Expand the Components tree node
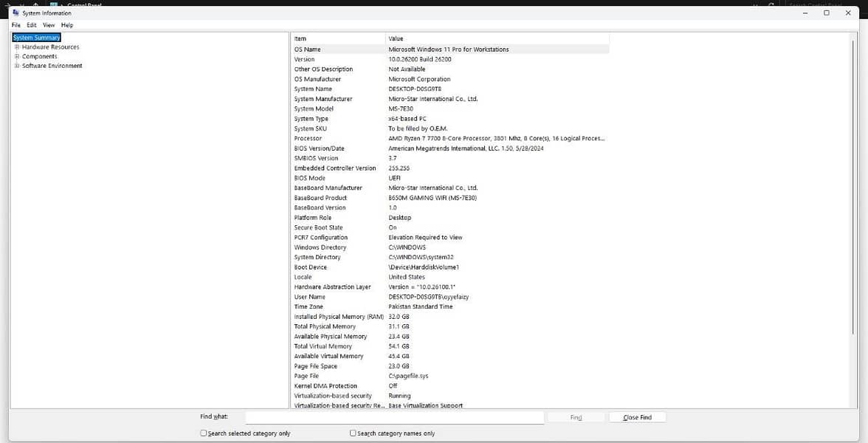Viewport: 868px width, 443px height. (17, 56)
